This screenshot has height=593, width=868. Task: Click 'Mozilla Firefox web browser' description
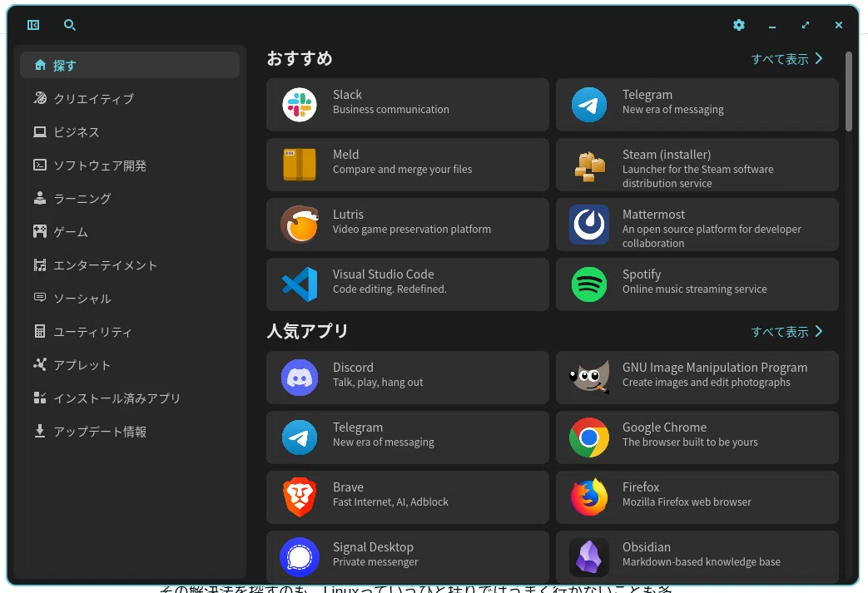[687, 502]
